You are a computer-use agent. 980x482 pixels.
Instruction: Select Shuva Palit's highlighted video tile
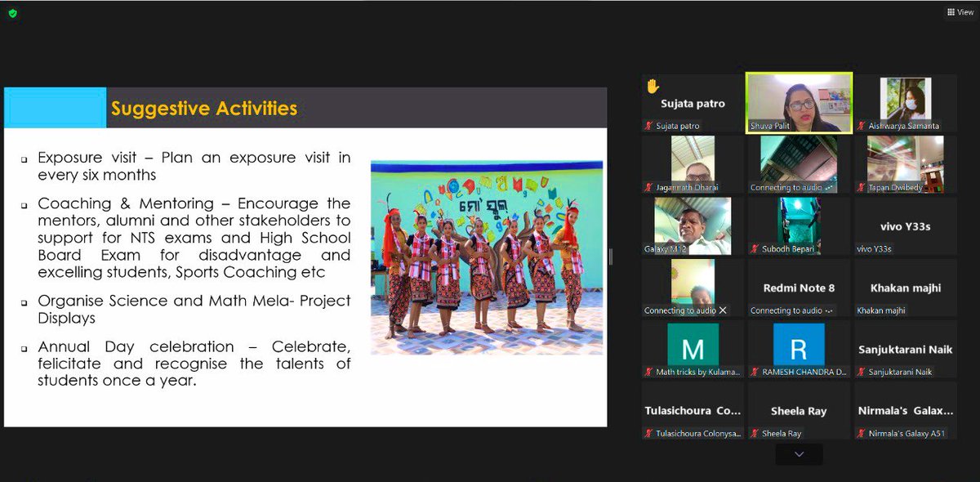coord(799,102)
